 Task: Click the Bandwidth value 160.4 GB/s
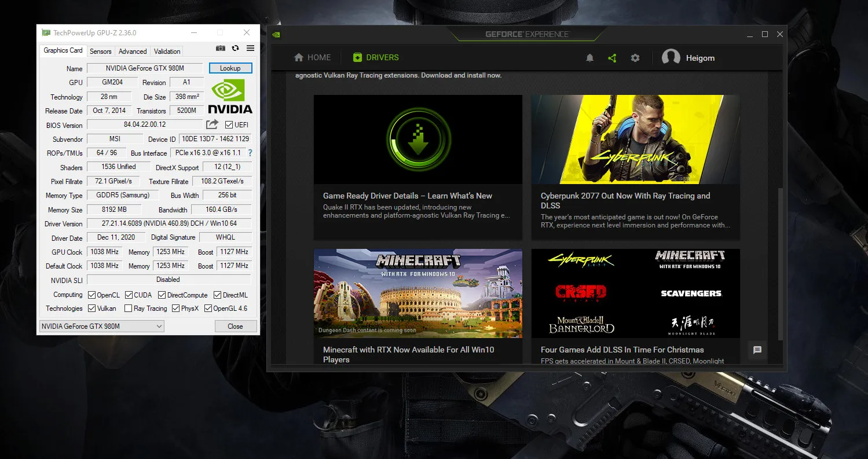click(221, 210)
